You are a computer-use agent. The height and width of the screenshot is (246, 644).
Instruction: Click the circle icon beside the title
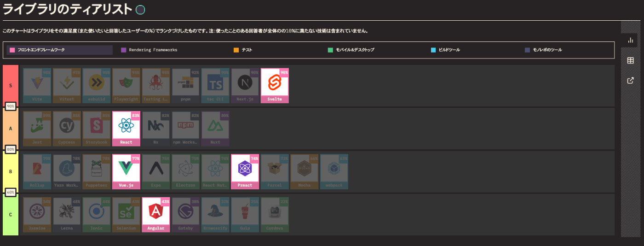140,10
